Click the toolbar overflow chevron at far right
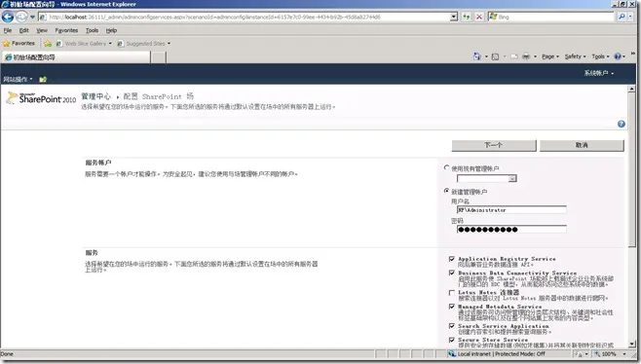 point(633,54)
